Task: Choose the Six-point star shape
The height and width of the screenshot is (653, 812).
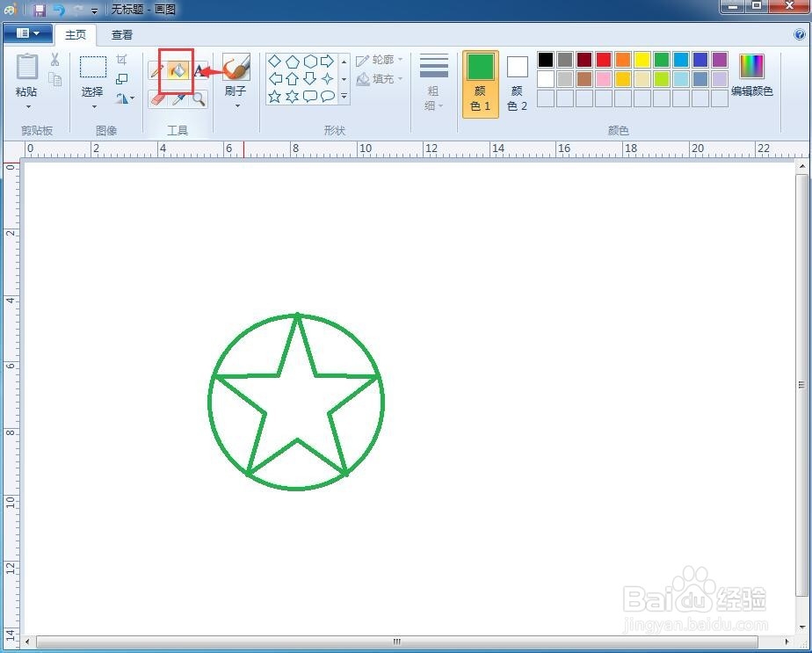Action: (x=293, y=97)
